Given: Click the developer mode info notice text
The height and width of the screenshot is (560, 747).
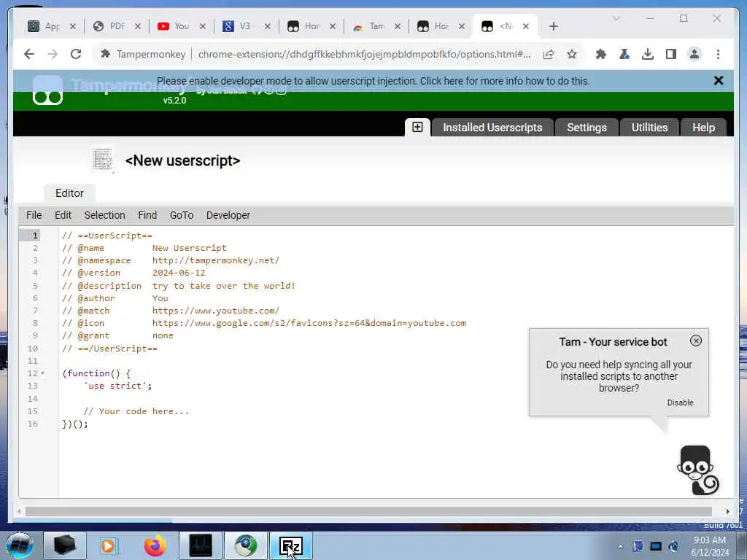Looking at the screenshot, I should 373,81.
